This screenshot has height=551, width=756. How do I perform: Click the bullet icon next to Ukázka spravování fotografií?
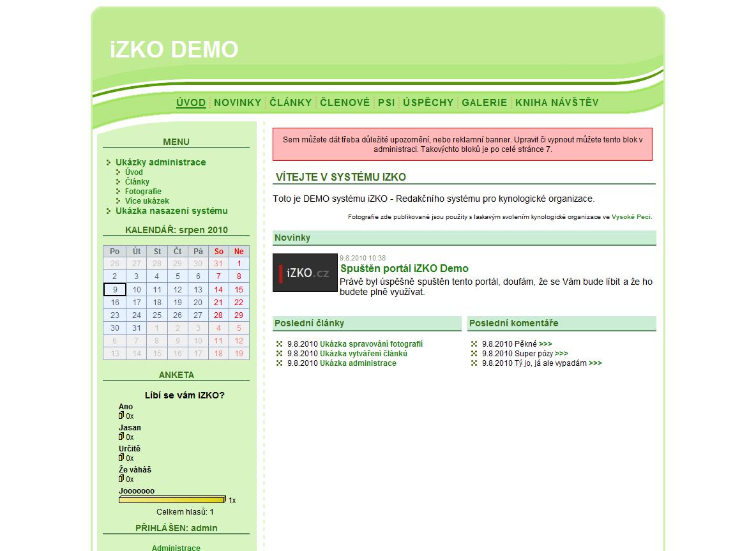tap(279, 343)
